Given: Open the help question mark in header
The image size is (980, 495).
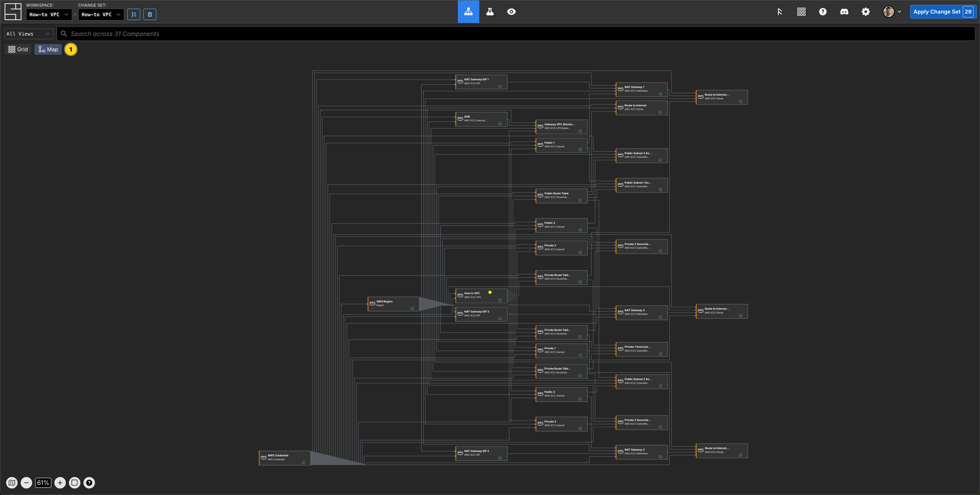Looking at the screenshot, I should (x=823, y=12).
